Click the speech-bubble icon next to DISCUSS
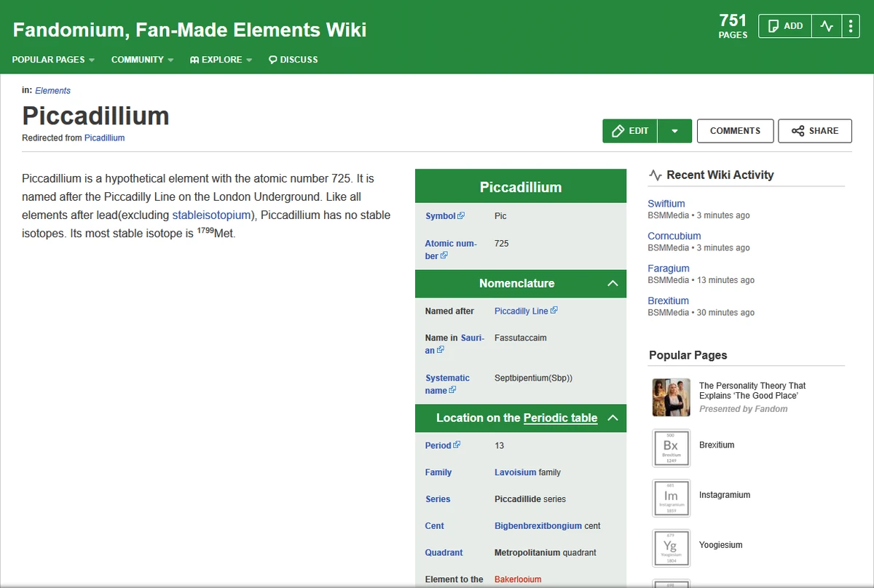Screen dimensions: 874x588 [x=272, y=60]
